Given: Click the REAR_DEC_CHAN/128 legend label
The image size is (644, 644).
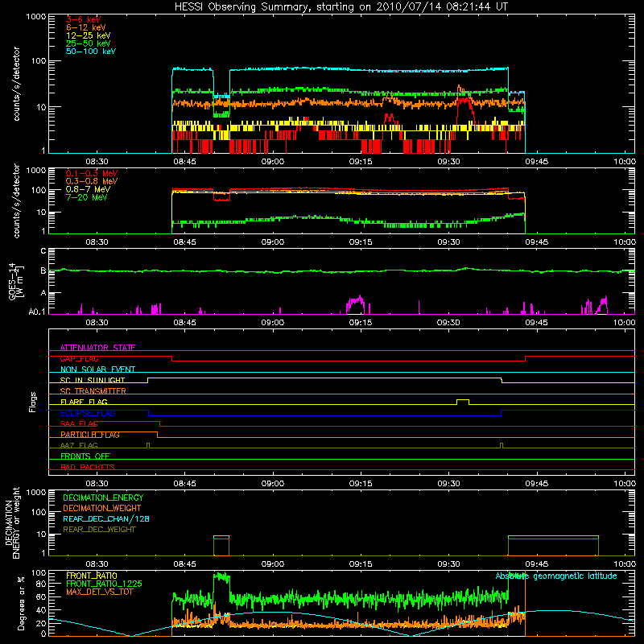Looking at the screenshot, I should [x=106, y=518].
